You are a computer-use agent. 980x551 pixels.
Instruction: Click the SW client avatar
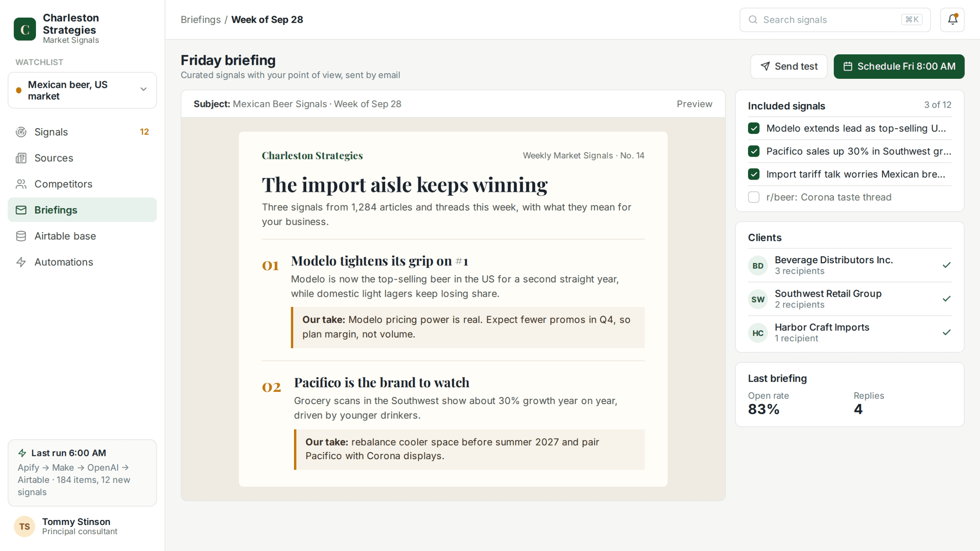click(758, 299)
